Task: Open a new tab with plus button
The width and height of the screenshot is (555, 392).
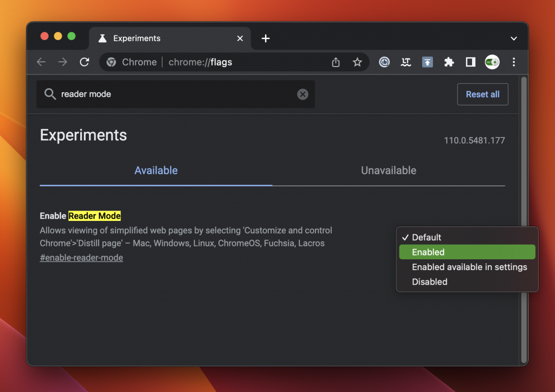Action: (x=266, y=38)
